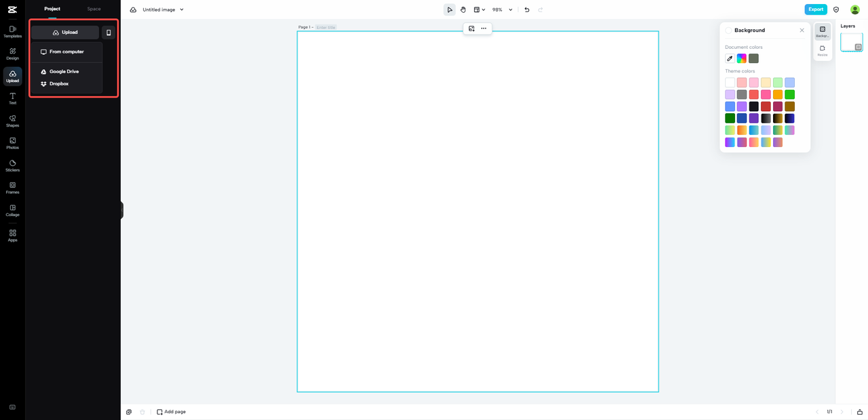Open the Templates panel in sidebar
Image resolution: width=868 pixels, height=420 pixels.
pos(12,32)
